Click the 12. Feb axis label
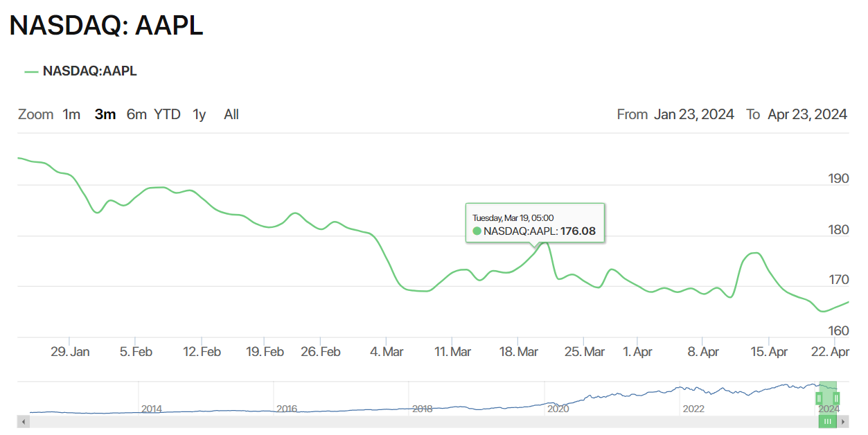This screenshot has width=868, height=435. [202, 352]
